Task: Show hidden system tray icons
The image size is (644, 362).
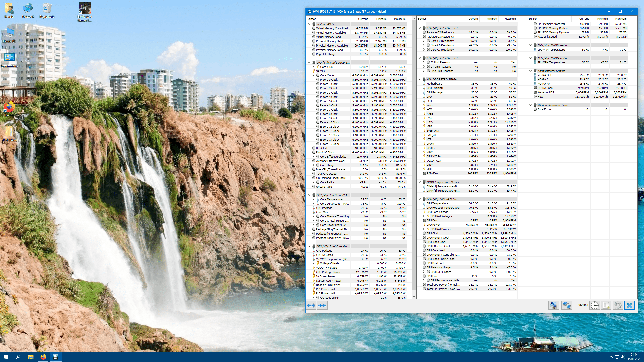Action: [x=611, y=357]
